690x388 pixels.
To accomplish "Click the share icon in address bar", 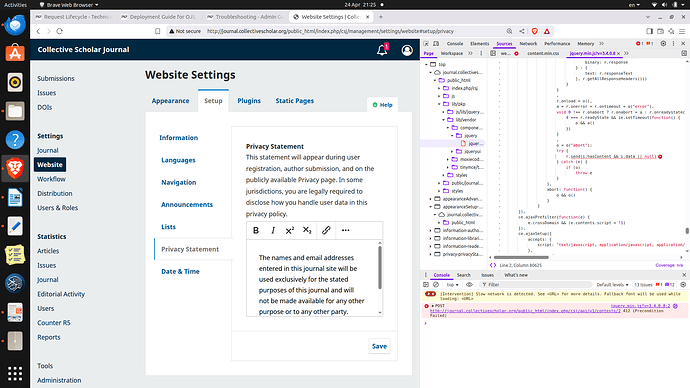I will (x=521, y=31).
